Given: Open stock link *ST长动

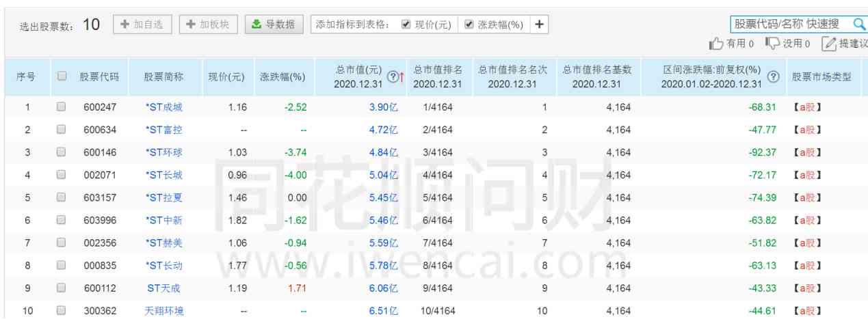Looking at the screenshot, I should coord(163,265).
